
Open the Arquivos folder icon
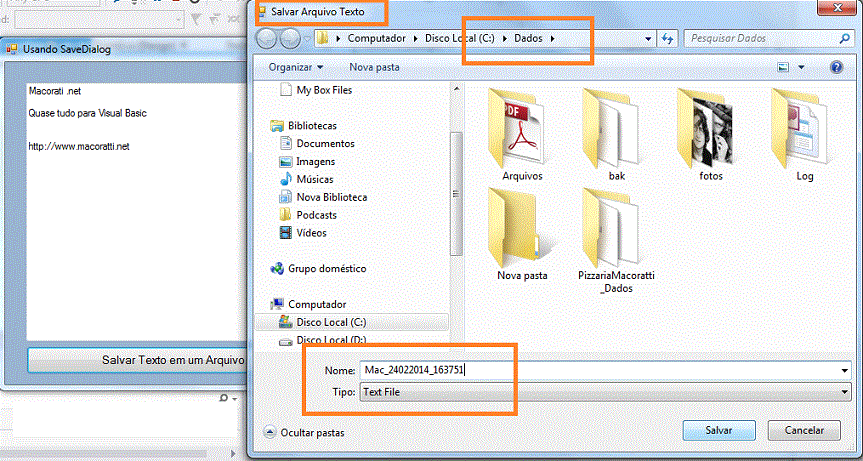click(x=522, y=127)
